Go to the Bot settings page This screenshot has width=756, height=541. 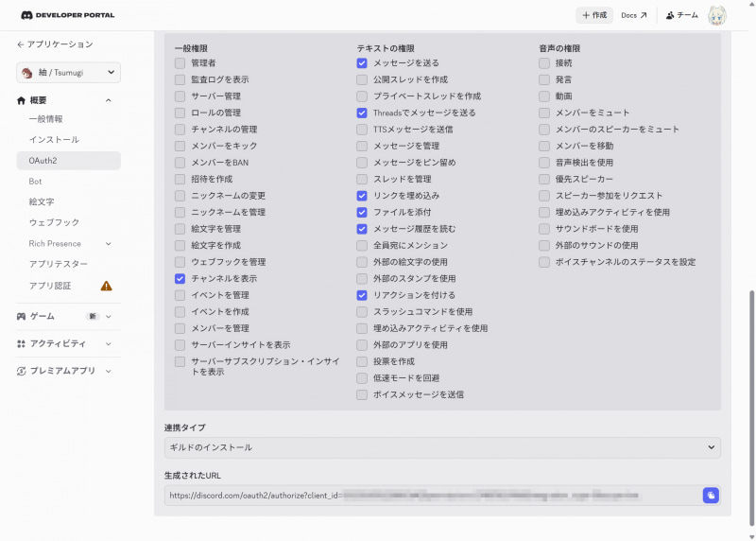35,182
